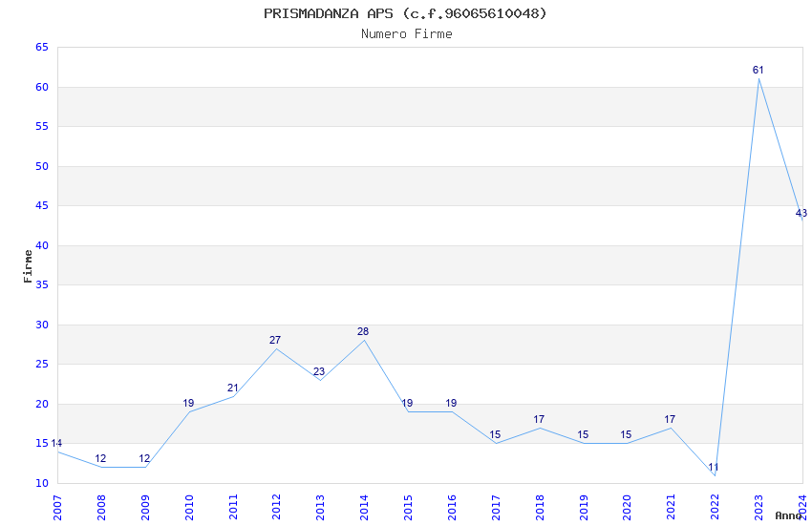Screen dimensions: 812x525
Task: Select the 19 data label above 2016
Action: coord(451,403)
